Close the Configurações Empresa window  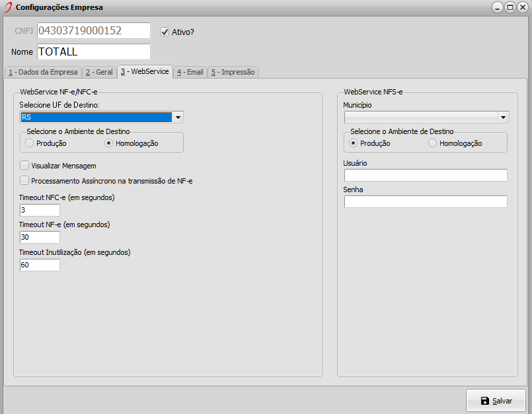click(x=523, y=7)
